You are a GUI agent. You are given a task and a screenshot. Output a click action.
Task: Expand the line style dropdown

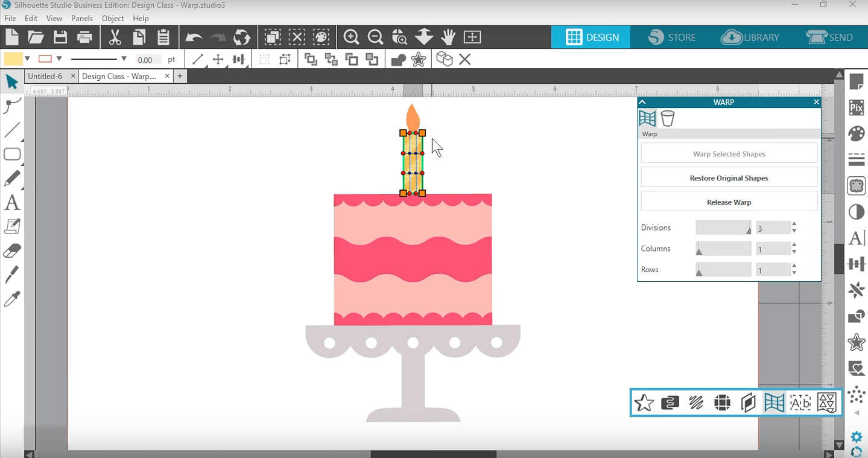124,59
